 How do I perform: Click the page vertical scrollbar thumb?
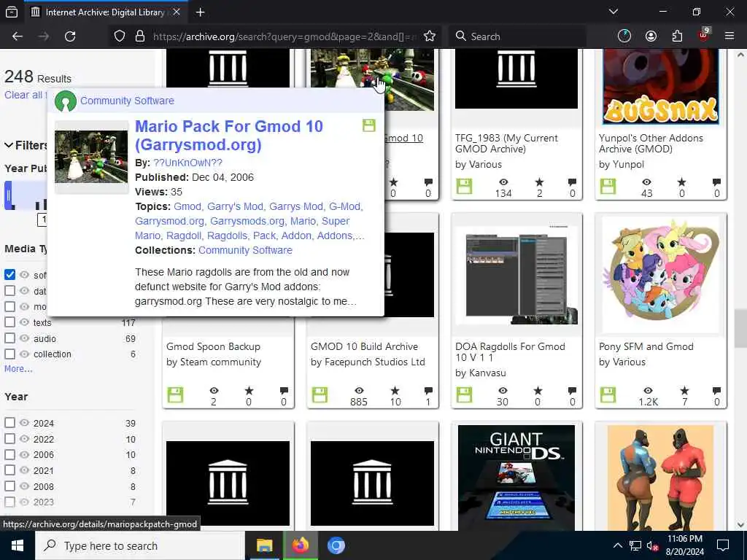tap(740, 329)
